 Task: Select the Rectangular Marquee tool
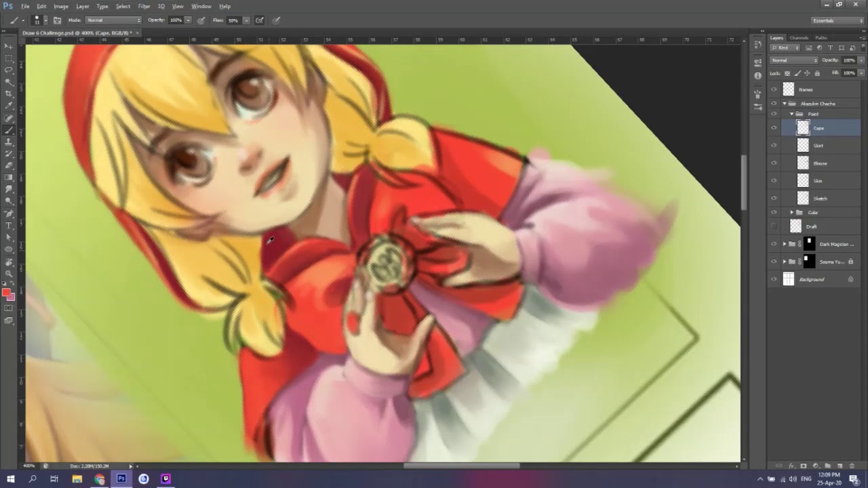pyautogui.click(x=9, y=58)
